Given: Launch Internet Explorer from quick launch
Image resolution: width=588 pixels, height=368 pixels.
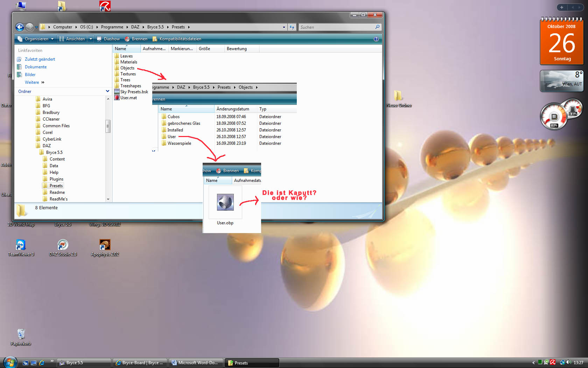Looking at the screenshot, I should (42, 363).
